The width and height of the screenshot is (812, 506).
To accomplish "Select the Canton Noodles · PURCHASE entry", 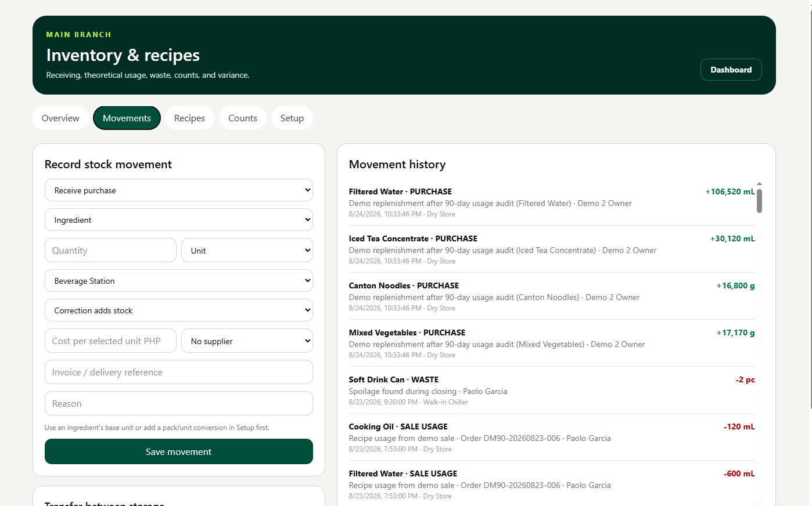I will pos(552,296).
